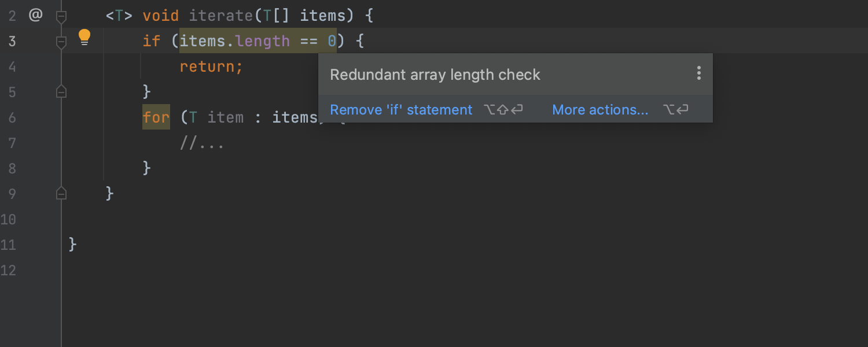Click the "length" field in the if condition
The width and height of the screenshot is (868, 347).
pyautogui.click(x=263, y=41)
